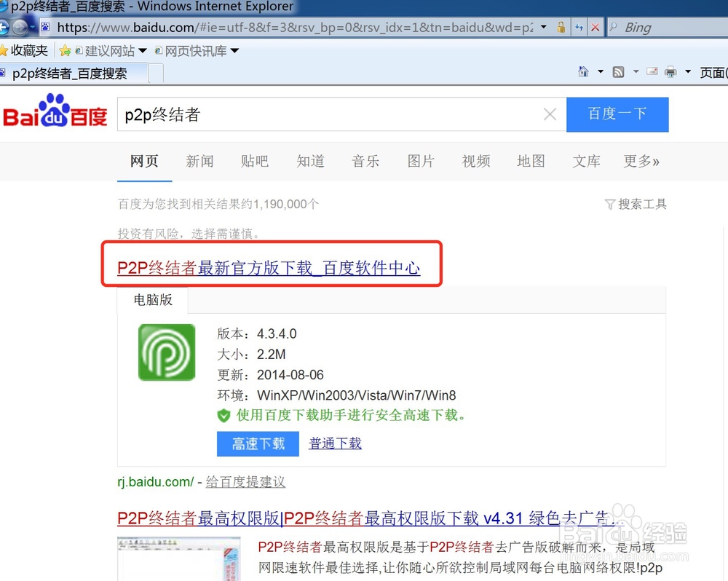This screenshot has width=728, height=581.
Task: Expand the Home icon dropdown arrow
Action: [x=601, y=71]
